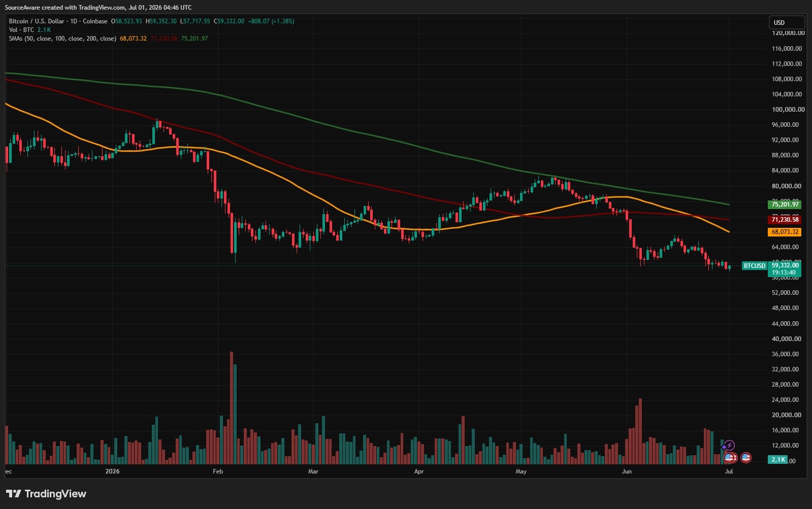The height and width of the screenshot is (509, 812).
Task: Select the Bitcoin / U.S. Dollar symbol title
Action: pyautogui.click(x=37, y=21)
